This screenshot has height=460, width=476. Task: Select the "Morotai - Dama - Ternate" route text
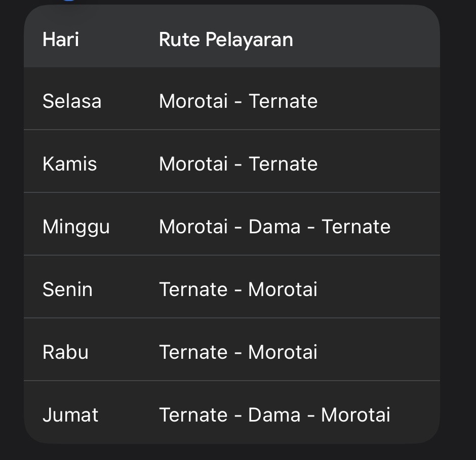coord(274,227)
